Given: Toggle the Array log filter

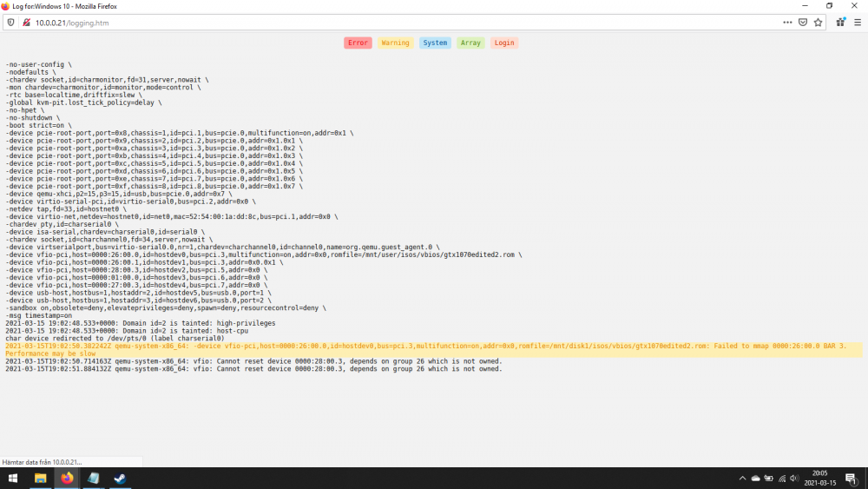Looking at the screenshot, I should click(470, 43).
